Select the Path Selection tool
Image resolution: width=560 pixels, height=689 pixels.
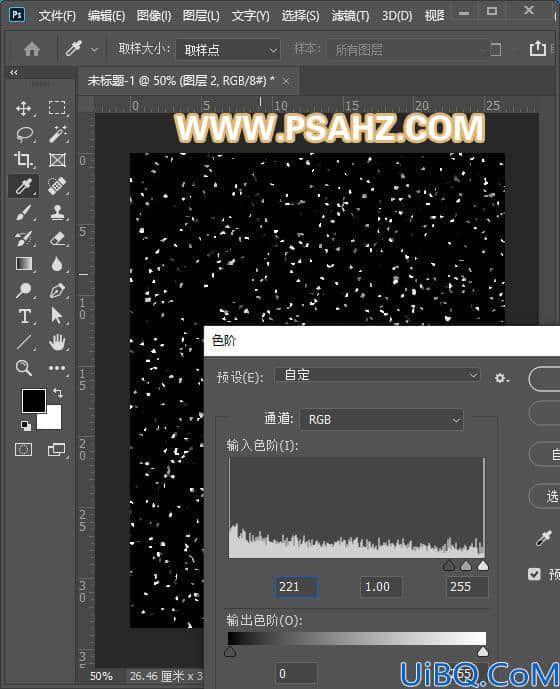coord(57,316)
